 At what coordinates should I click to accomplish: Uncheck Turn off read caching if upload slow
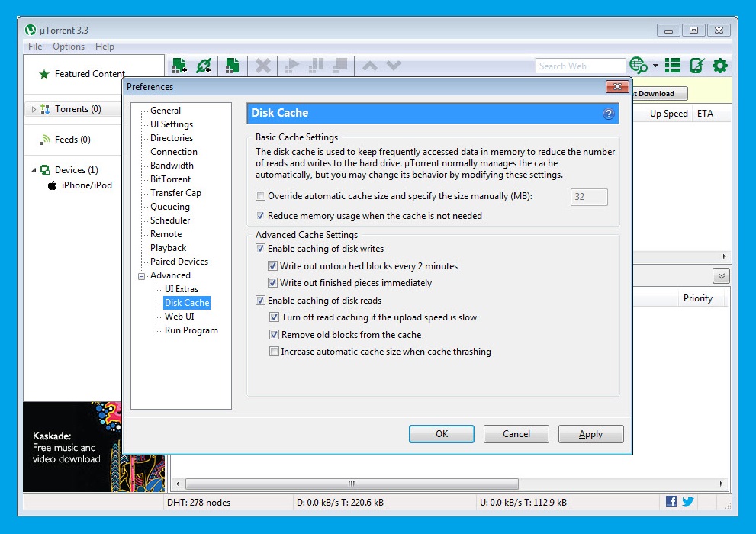point(274,317)
